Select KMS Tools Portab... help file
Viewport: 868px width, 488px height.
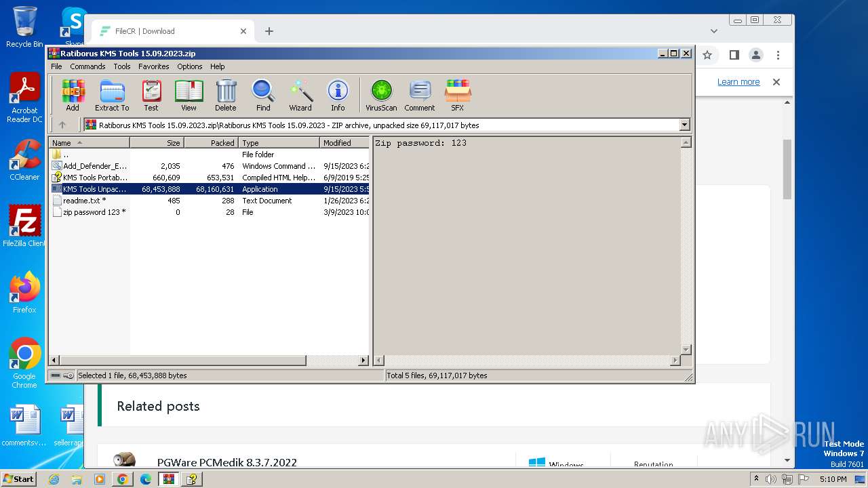[x=210, y=178]
